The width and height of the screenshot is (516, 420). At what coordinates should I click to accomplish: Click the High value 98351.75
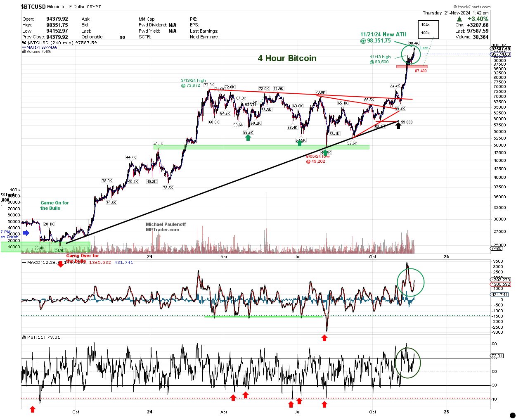point(57,25)
